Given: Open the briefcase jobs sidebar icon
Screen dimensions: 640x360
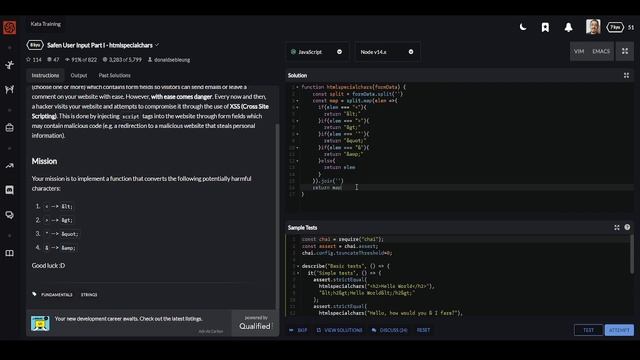Looking at the screenshot, I should click(x=9, y=128).
